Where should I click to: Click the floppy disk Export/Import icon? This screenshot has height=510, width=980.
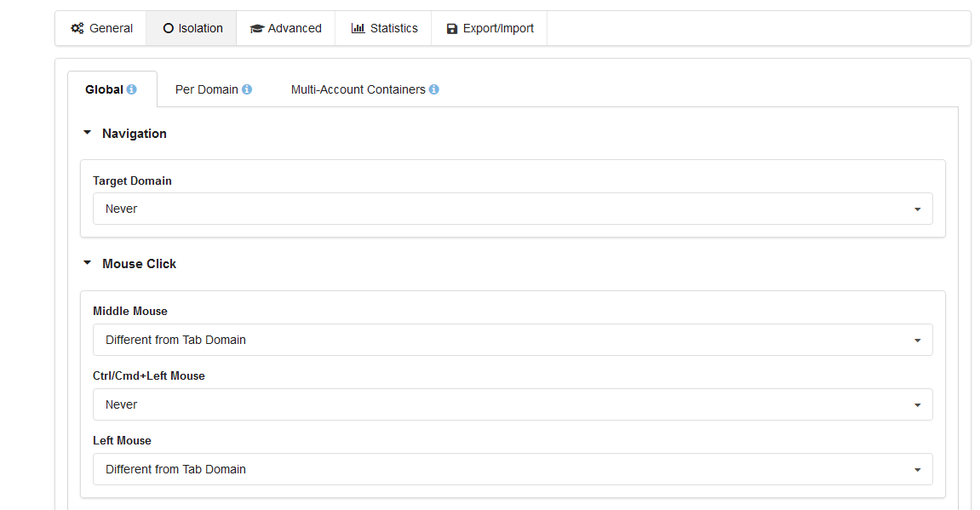(x=452, y=28)
